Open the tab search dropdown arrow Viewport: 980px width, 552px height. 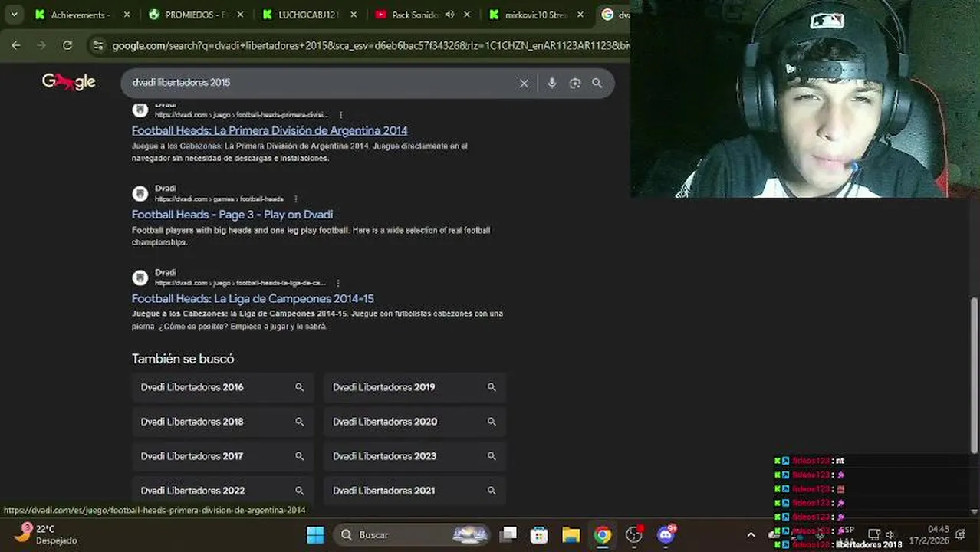[x=15, y=15]
